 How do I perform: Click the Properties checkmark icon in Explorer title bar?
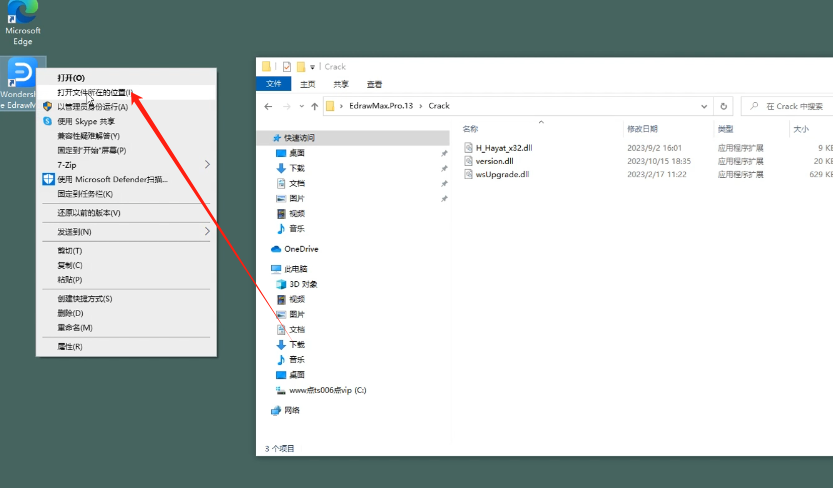287,66
